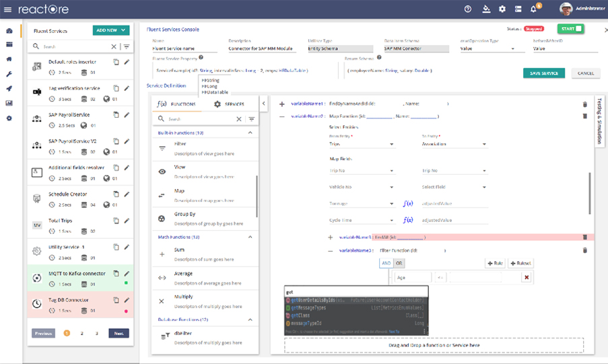
Task: Open the hamburger menu in header
Action: click(x=9, y=9)
